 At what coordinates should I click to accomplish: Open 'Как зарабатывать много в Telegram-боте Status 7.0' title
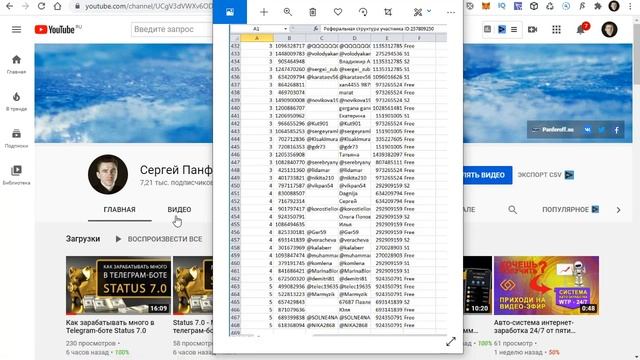pos(110,327)
